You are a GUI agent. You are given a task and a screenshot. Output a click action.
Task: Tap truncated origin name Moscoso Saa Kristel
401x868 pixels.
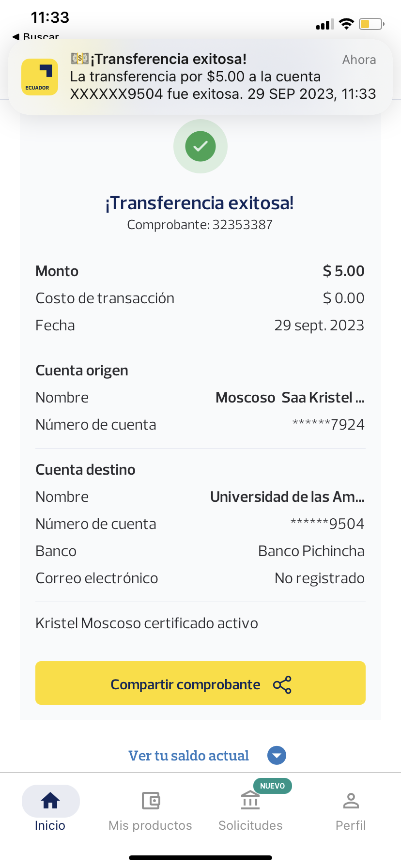[290, 398]
